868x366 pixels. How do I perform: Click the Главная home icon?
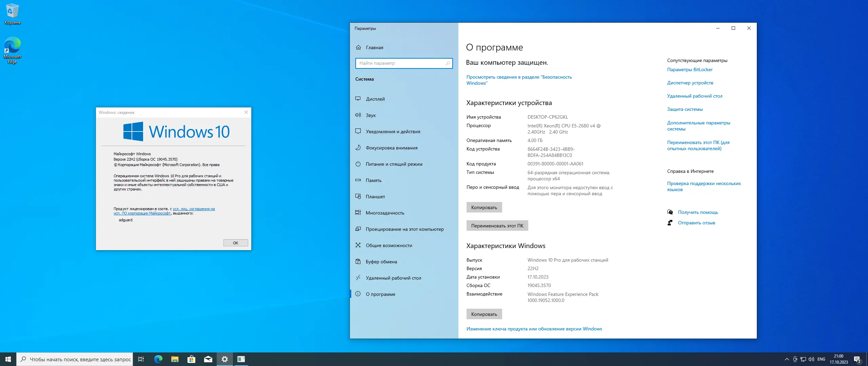point(358,47)
